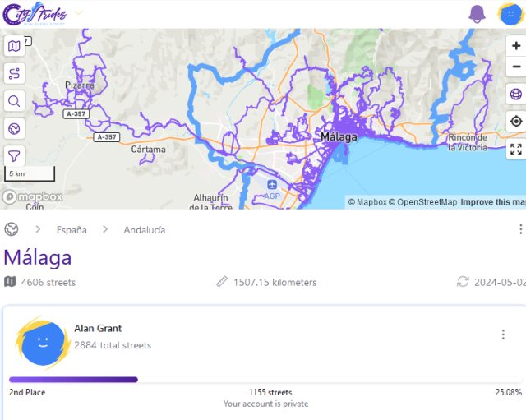Open the CityStrides logo home link
Screen dimensions: 526x420
tap(35, 14)
